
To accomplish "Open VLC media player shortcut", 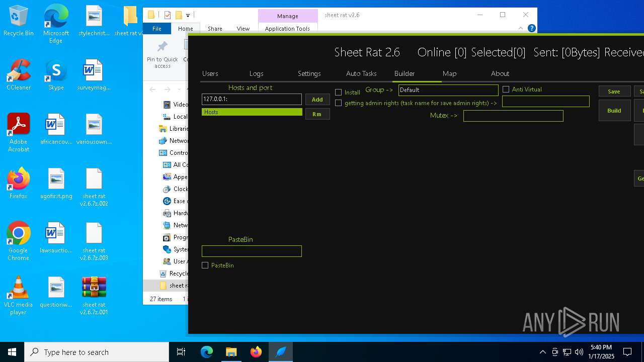I will 19,292.
